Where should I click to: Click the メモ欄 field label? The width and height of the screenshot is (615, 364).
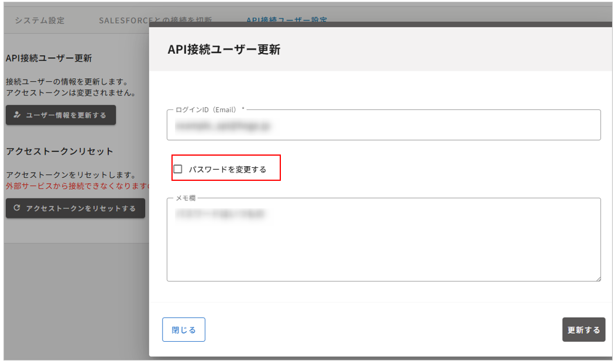(185, 198)
